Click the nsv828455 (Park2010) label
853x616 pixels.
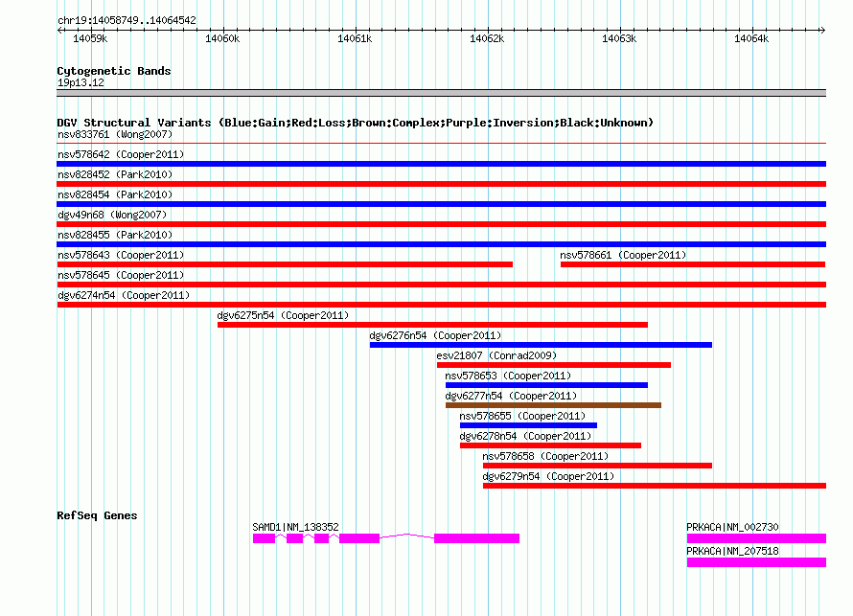point(115,235)
